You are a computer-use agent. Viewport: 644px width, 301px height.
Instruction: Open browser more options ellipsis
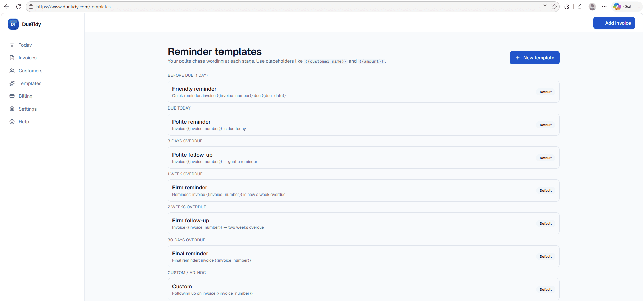pos(604,7)
